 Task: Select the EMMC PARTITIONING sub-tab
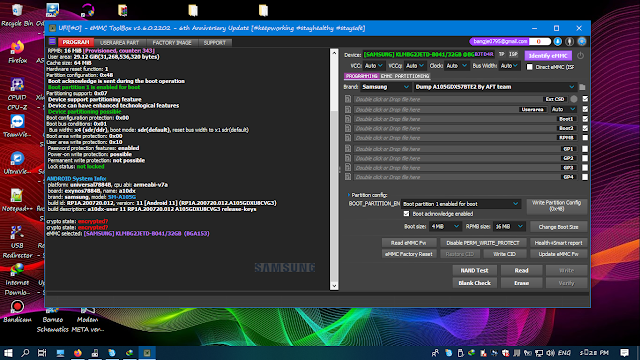point(405,76)
